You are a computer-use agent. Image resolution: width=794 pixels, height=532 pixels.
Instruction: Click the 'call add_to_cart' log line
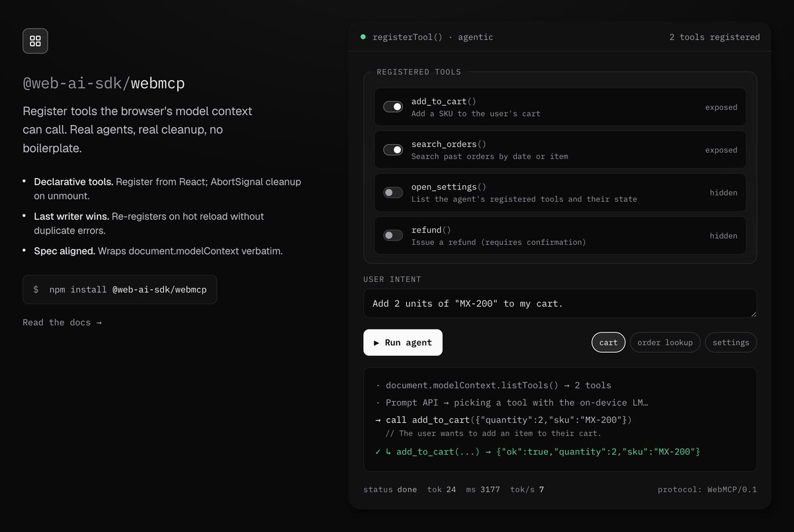(x=504, y=420)
